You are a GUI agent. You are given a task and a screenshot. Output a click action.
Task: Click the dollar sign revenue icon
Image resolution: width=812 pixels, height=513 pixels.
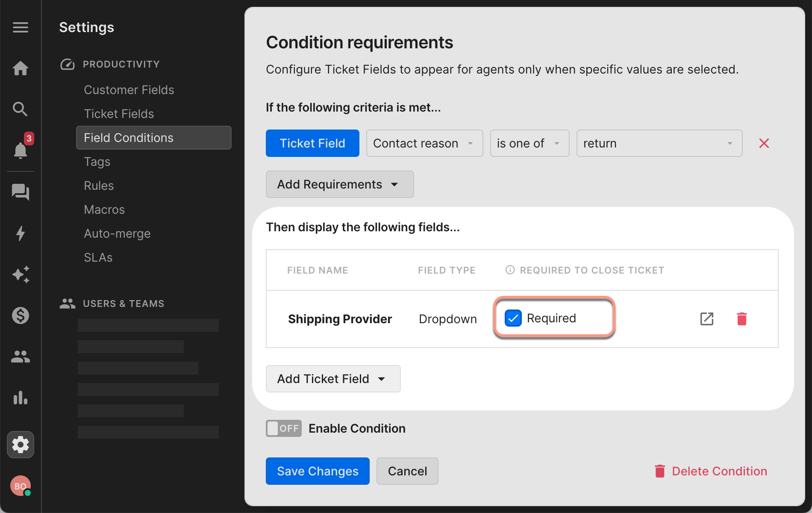point(20,315)
